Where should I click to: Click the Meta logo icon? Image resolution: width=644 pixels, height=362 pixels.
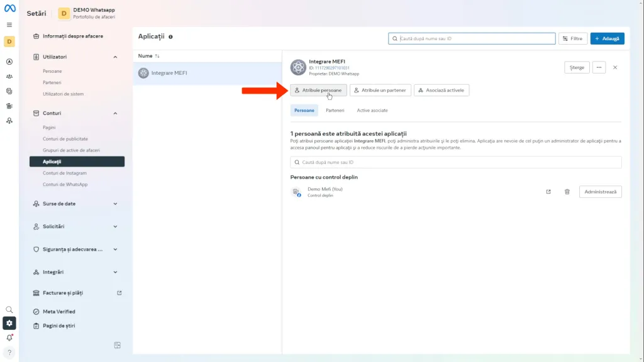click(x=10, y=8)
